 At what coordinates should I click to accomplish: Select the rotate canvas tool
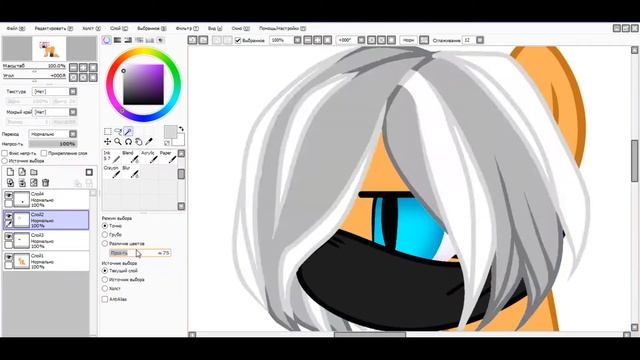(x=128, y=142)
